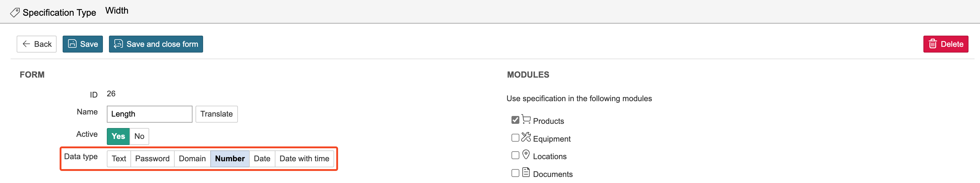Screen dimensions: 980x183
Task: Focus the Name input field
Action: (149, 114)
